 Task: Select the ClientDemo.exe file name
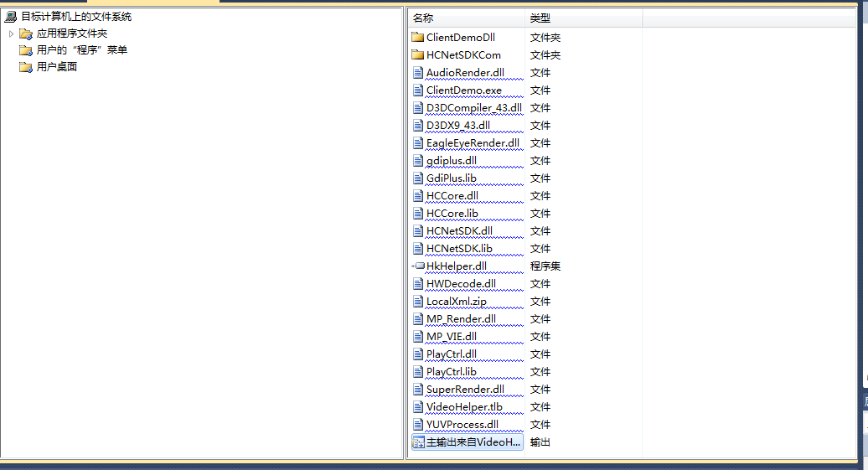[x=464, y=90]
